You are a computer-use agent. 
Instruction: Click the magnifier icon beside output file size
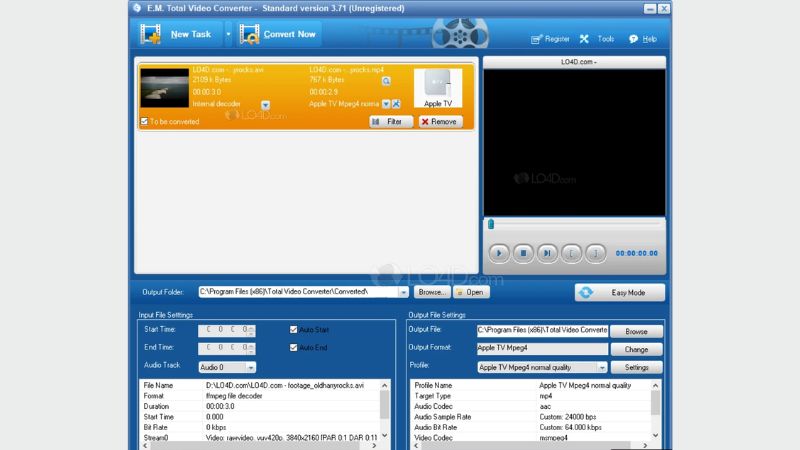pyautogui.click(x=386, y=81)
